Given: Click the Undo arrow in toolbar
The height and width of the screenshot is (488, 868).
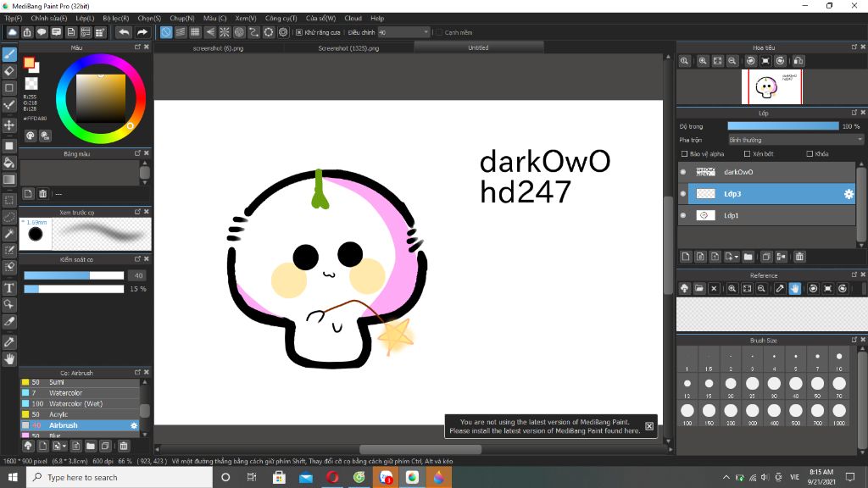Looking at the screenshot, I should pyautogui.click(x=124, y=33).
